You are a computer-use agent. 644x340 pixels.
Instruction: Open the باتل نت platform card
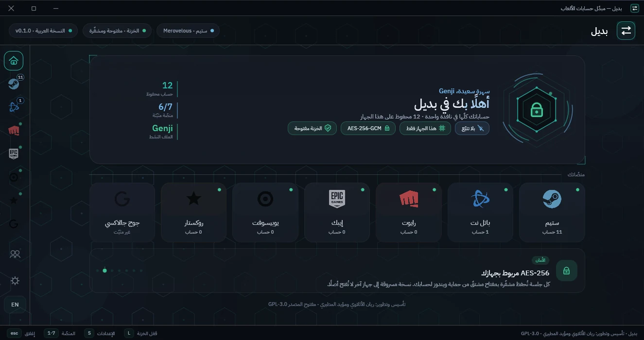[480, 212]
